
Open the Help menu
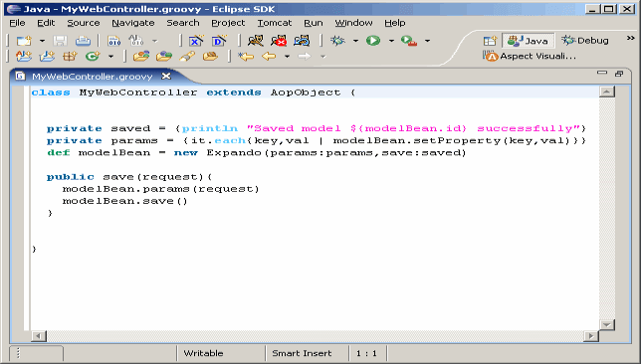[x=395, y=23]
